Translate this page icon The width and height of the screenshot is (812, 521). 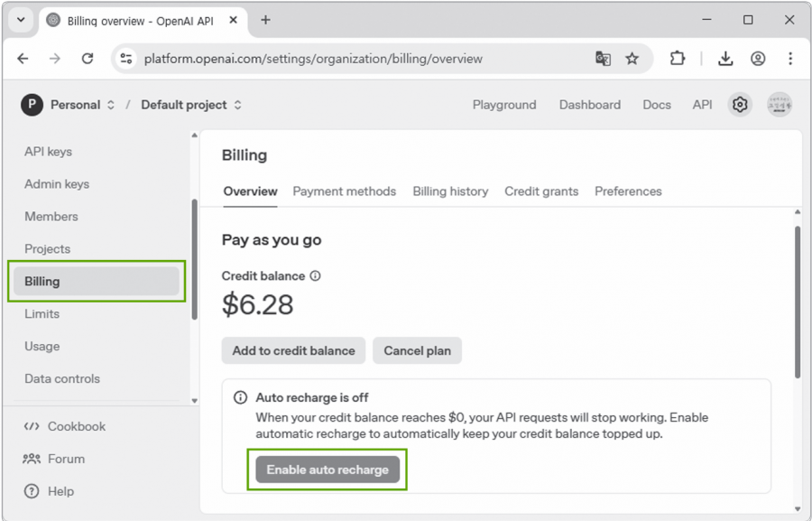tap(603, 59)
